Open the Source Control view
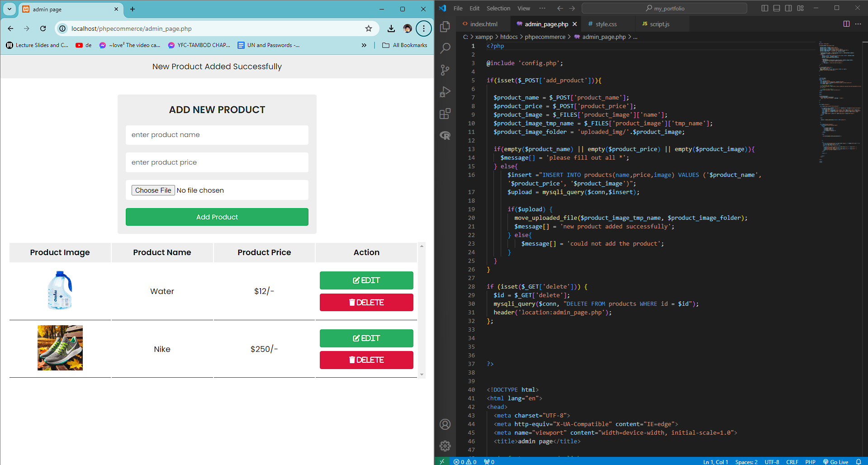 (445, 70)
